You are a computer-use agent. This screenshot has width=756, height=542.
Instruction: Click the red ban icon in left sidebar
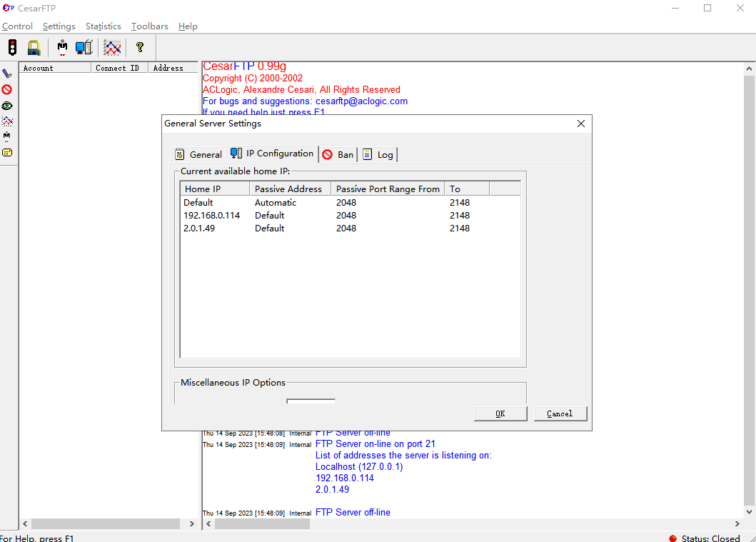[7, 89]
